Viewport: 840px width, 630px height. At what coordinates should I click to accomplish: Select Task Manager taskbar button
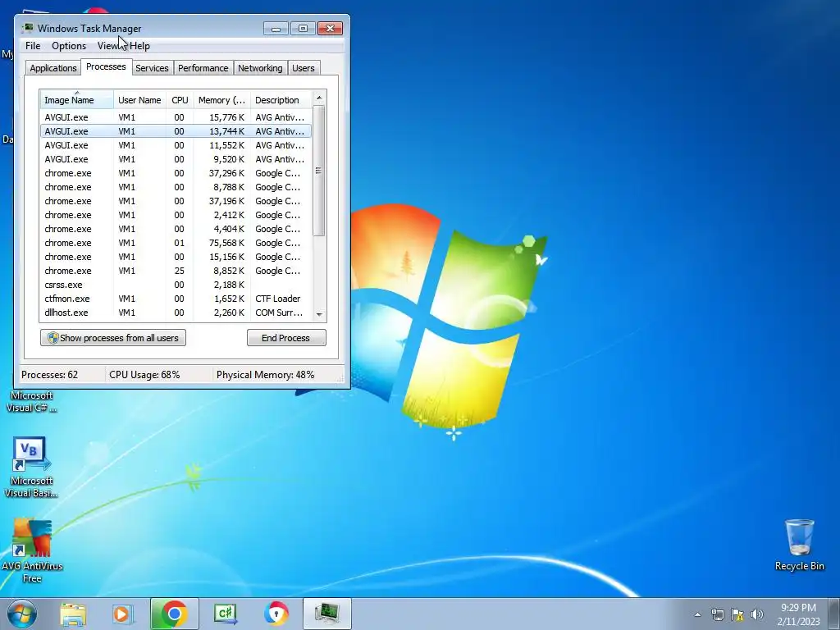click(x=326, y=614)
